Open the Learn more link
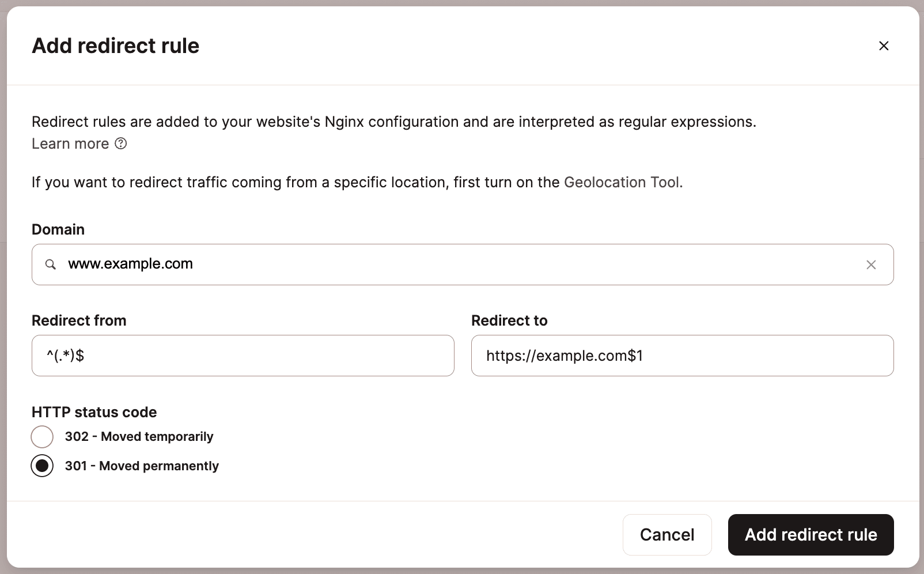The height and width of the screenshot is (574, 924). pyautogui.click(x=70, y=143)
